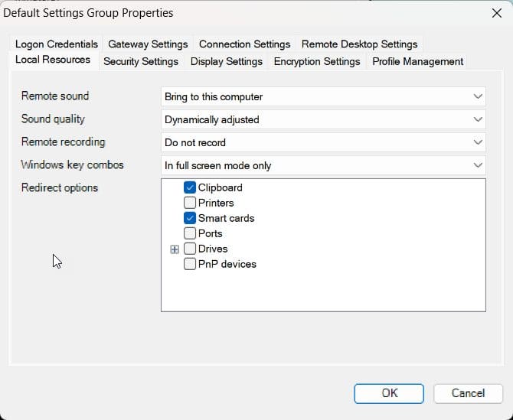Enable the Ports redirect checkbox
Image resolution: width=513 pixels, height=420 pixels.
[190, 233]
